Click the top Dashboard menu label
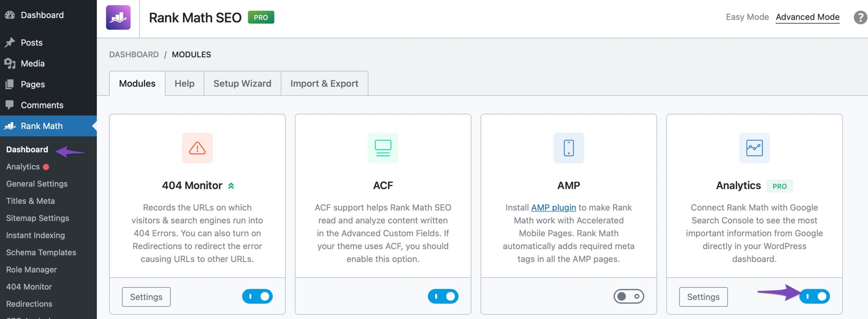The height and width of the screenshot is (319, 868). [x=42, y=15]
